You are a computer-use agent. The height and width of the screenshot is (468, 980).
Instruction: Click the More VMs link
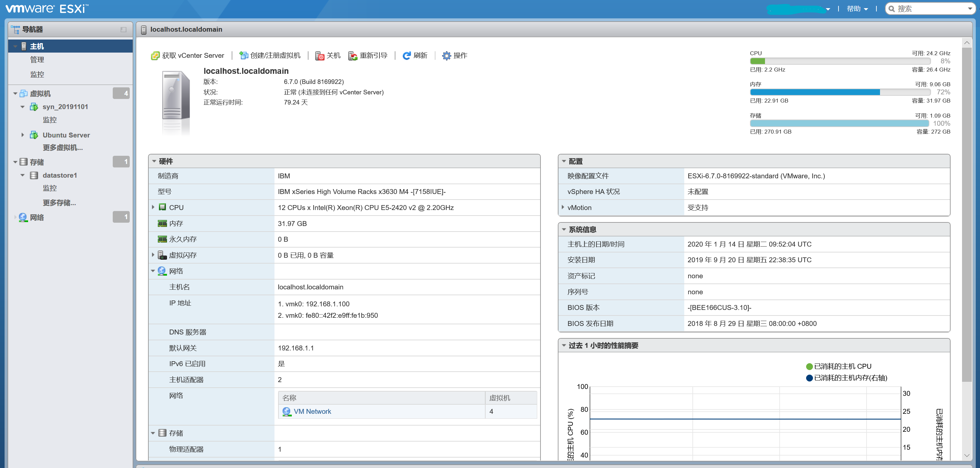click(63, 148)
